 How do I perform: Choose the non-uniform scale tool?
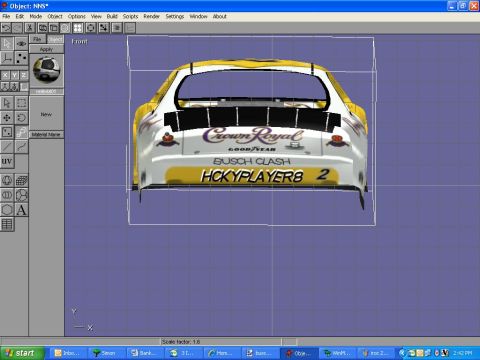(x=21, y=132)
